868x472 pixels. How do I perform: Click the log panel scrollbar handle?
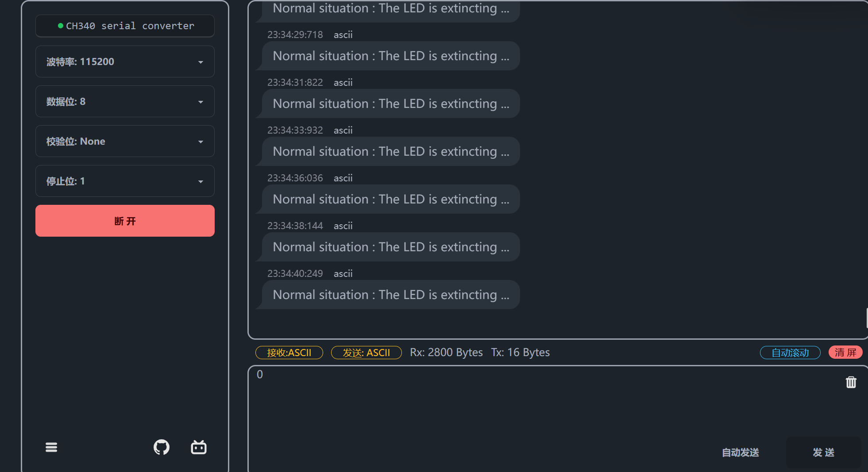tap(866, 318)
